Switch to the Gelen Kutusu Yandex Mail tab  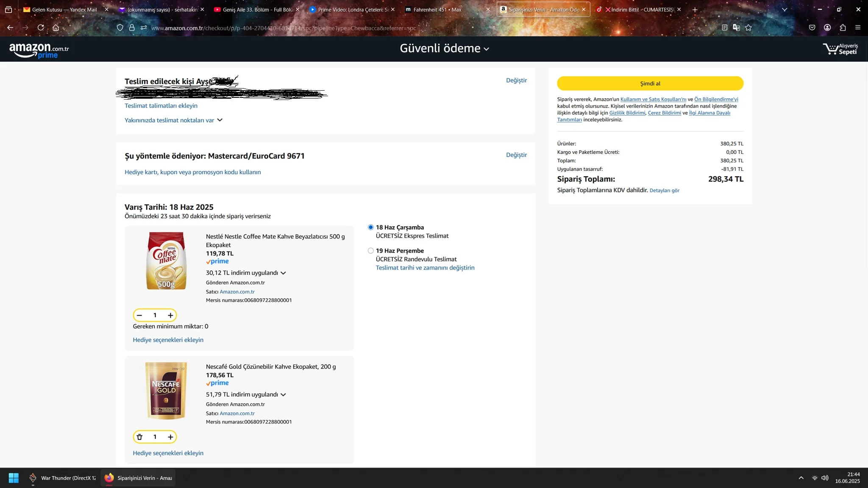click(x=64, y=9)
